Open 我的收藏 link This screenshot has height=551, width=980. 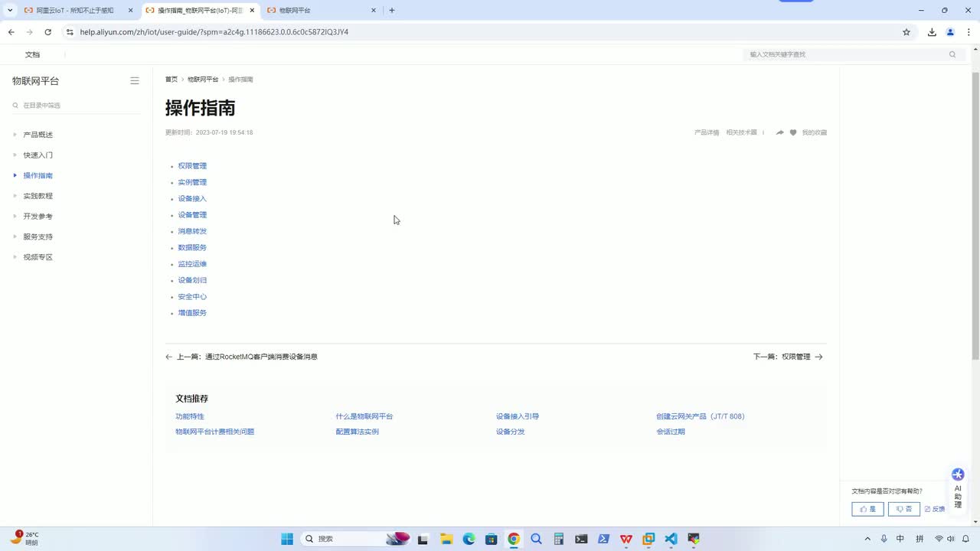[815, 132]
